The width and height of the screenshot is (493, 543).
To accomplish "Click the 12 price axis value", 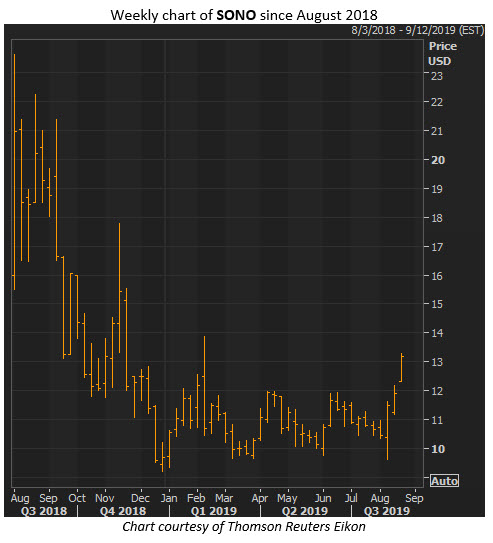I will coord(437,391).
